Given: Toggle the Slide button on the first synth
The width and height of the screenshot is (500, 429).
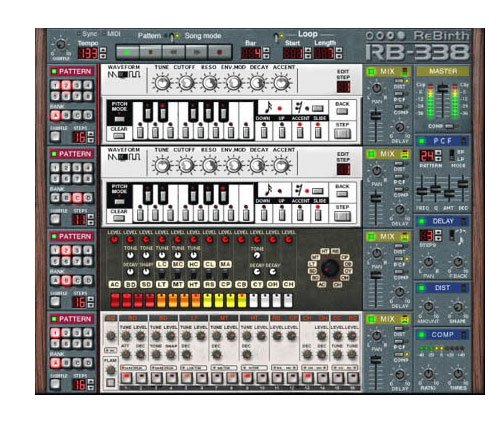Looking at the screenshot, I should coord(318,132).
